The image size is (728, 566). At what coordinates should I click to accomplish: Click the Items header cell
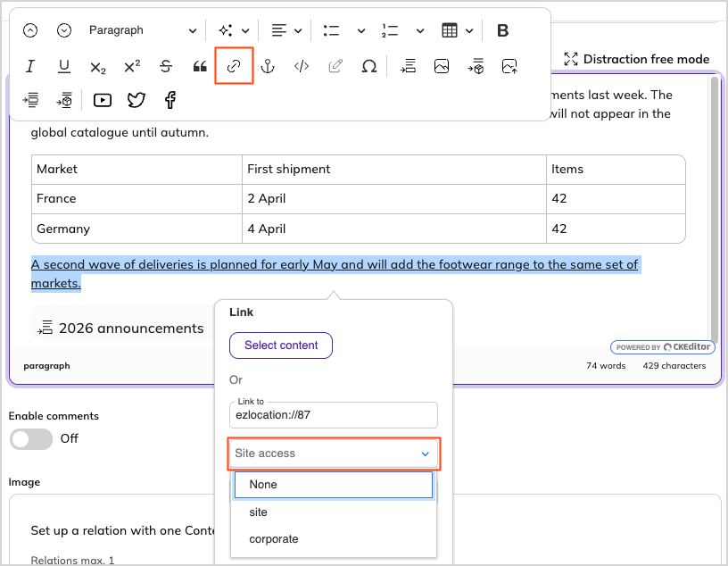click(x=616, y=170)
